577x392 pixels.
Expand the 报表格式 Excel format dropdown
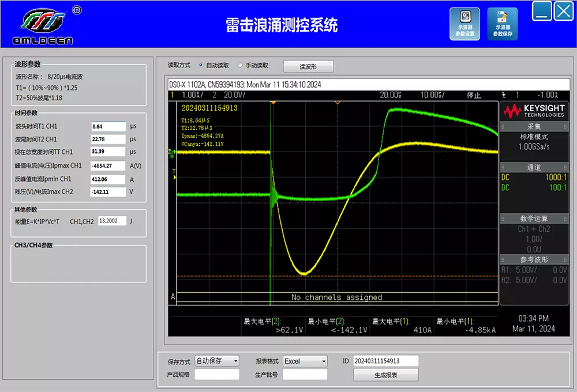[x=305, y=361]
